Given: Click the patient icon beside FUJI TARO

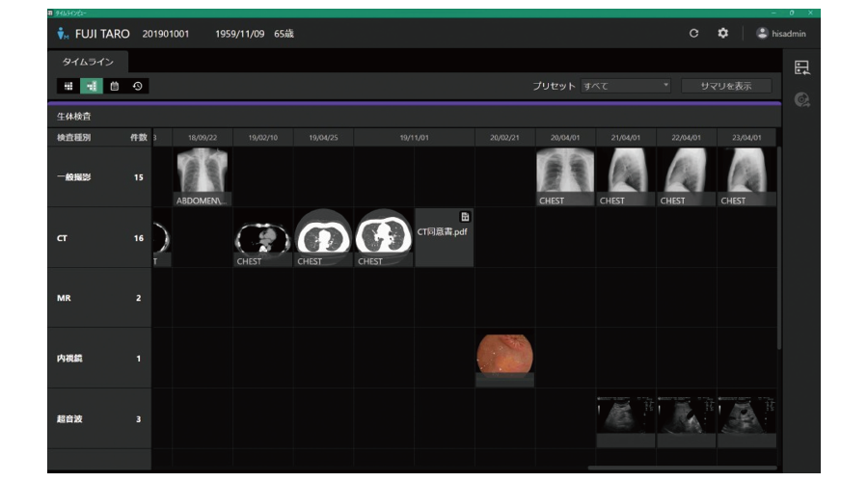Looking at the screenshot, I should pos(63,33).
